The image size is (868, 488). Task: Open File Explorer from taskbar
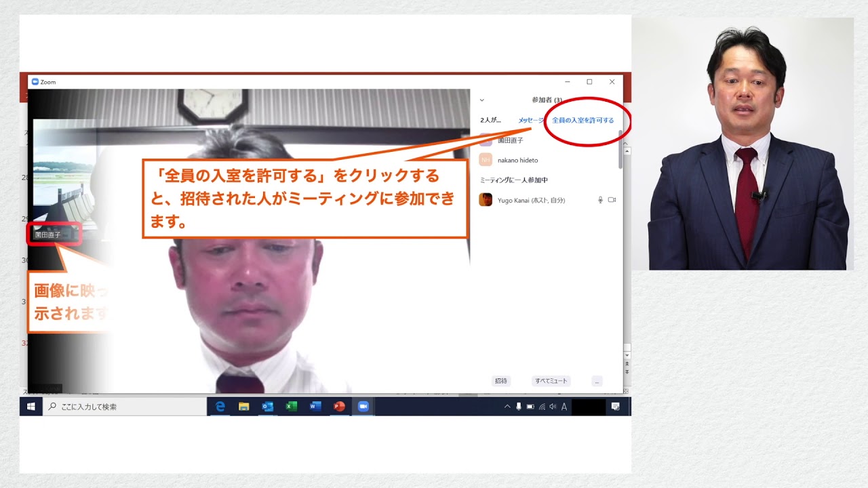(x=243, y=407)
